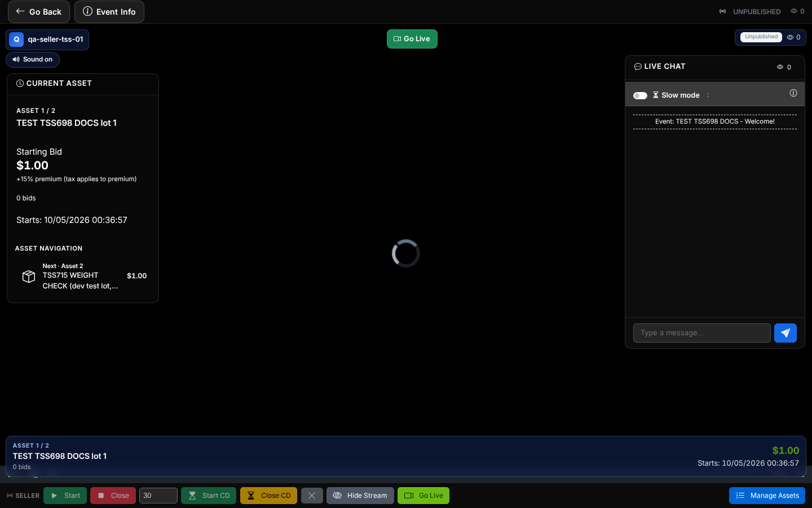Click the red Close button
Viewport: 812px width, 508px height.
point(113,496)
